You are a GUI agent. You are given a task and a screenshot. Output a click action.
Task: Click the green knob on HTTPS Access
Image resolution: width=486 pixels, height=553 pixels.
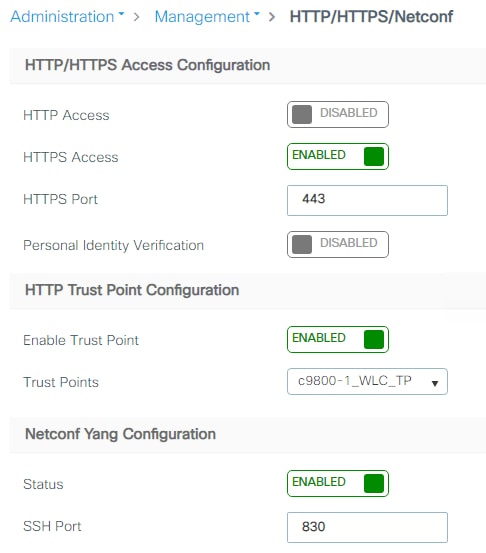[374, 156]
